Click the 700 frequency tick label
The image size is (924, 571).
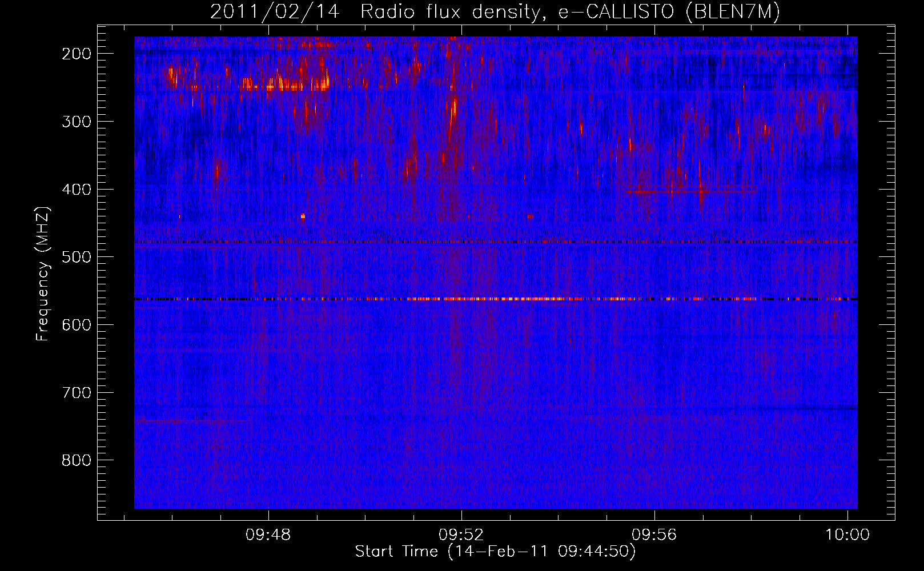[77, 393]
